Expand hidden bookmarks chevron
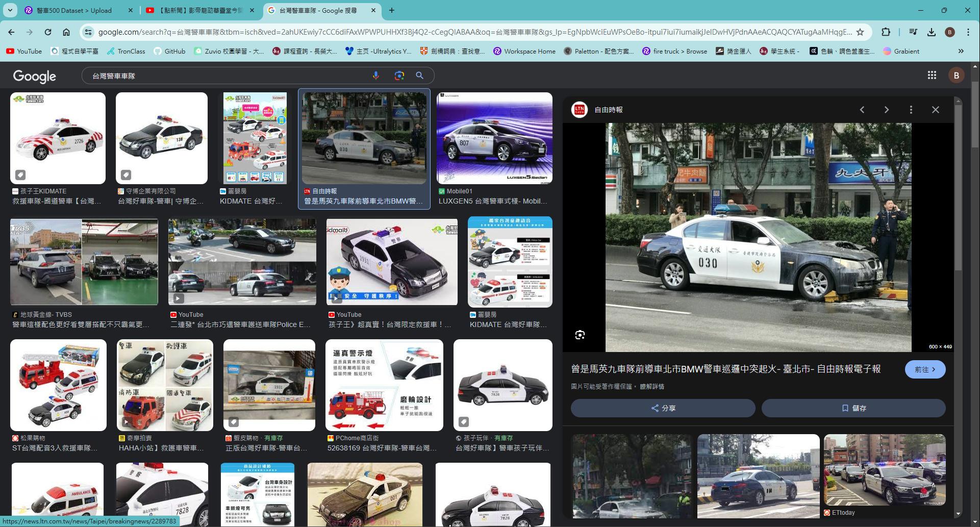 (x=961, y=51)
